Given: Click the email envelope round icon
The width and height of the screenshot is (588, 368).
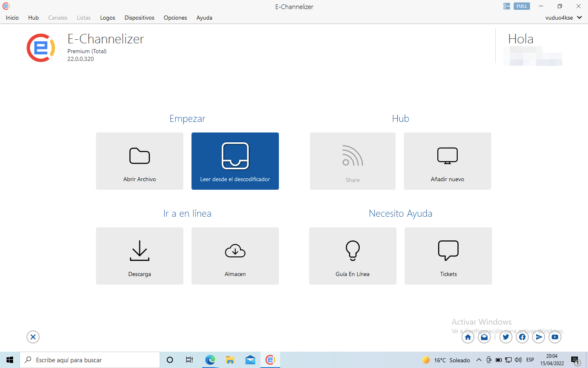Looking at the screenshot, I should (x=484, y=337).
